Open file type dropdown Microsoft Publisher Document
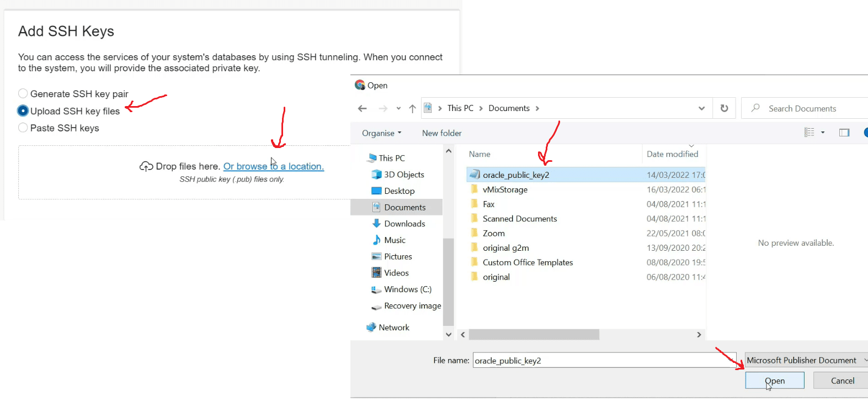Image resolution: width=868 pixels, height=401 pixels. pyautogui.click(x=806, y=361)
